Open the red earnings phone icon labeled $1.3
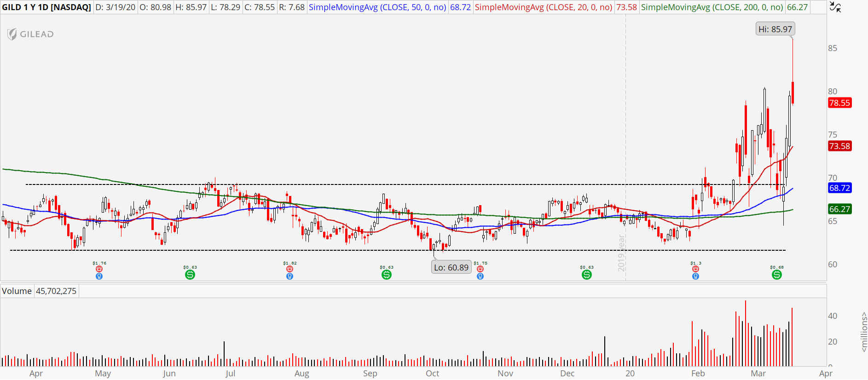868x380 pixels. [695, 269]
